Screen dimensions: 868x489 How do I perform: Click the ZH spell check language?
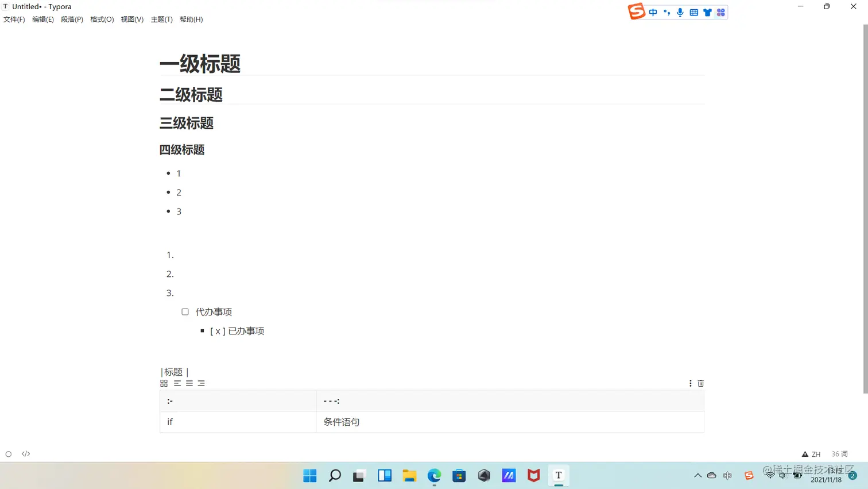816,454
